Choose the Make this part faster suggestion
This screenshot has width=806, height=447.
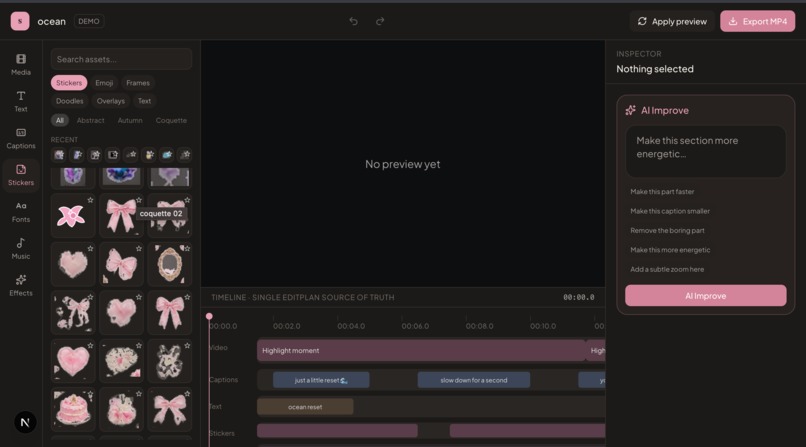click(x=662, y=192)
